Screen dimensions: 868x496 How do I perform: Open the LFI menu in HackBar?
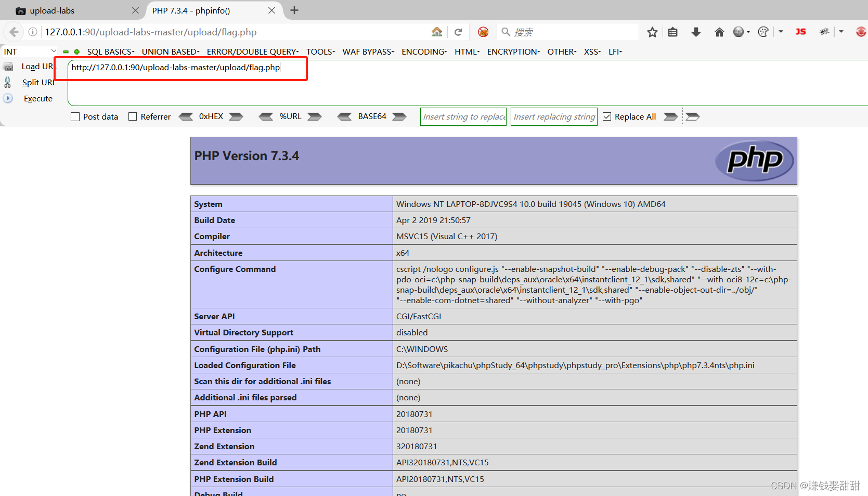coord(615,51)
